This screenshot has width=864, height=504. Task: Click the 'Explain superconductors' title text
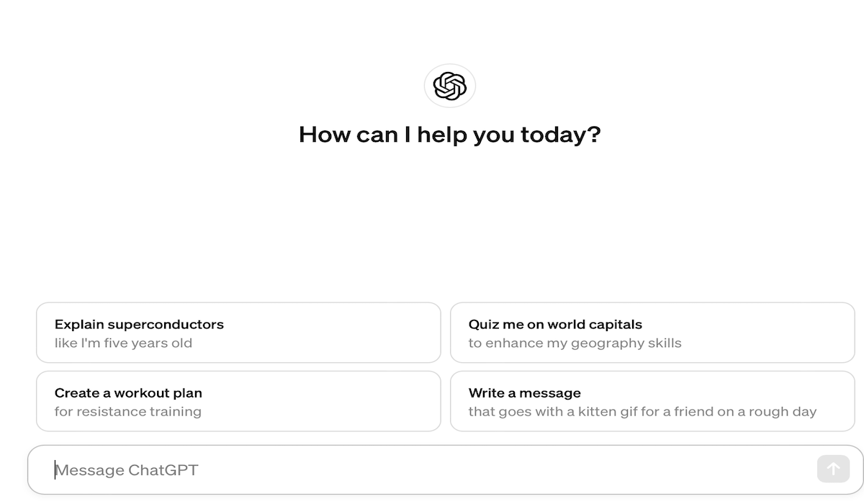click(x=139, y=325)
